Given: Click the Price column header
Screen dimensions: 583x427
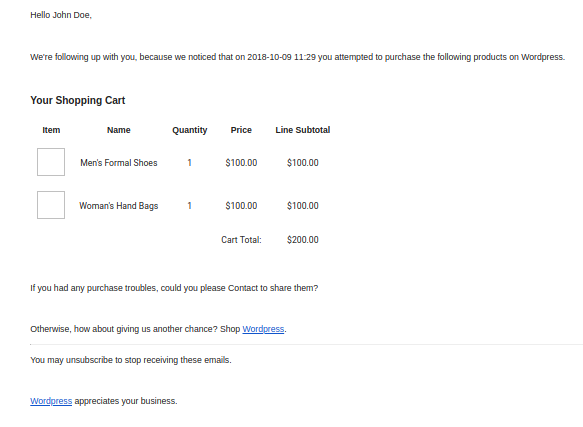Looking at the screenshot, I should (241, 130).
